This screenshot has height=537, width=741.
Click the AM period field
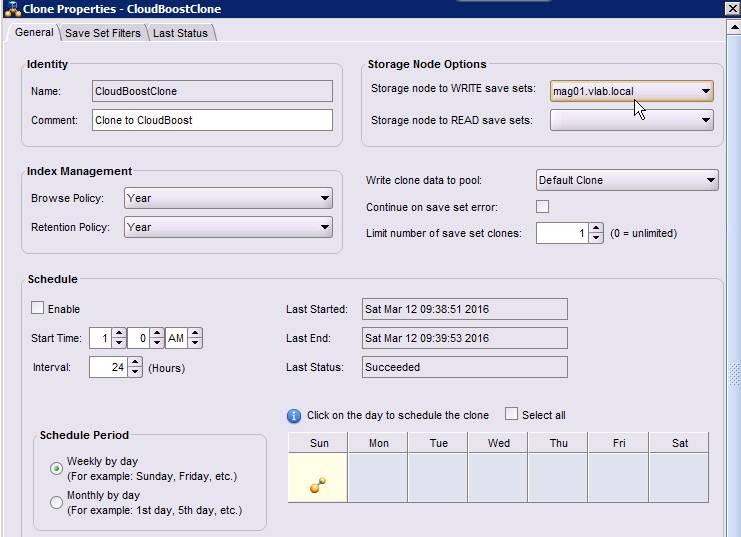tap(176, 338)
